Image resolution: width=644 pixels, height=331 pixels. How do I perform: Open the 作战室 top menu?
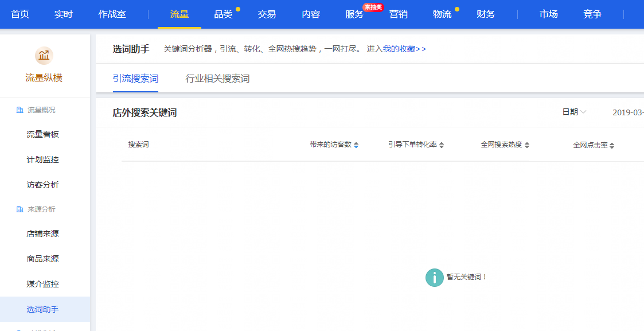(112, 14)
